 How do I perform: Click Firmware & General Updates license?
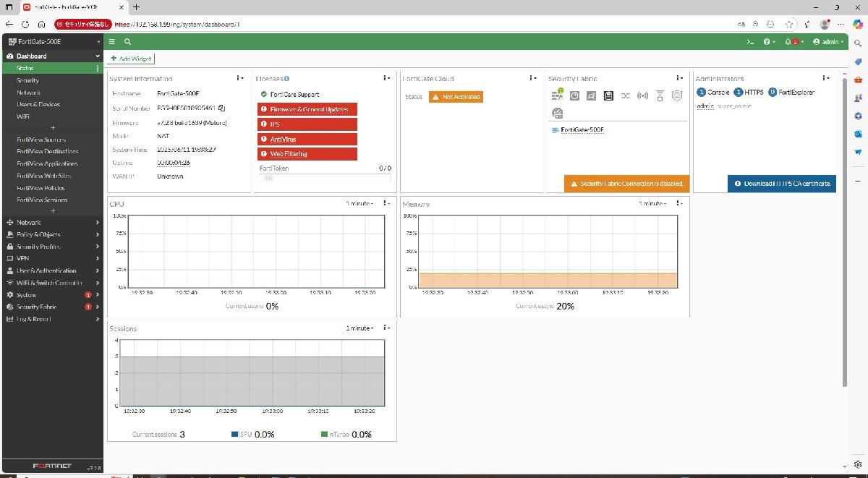coord(307,109)
